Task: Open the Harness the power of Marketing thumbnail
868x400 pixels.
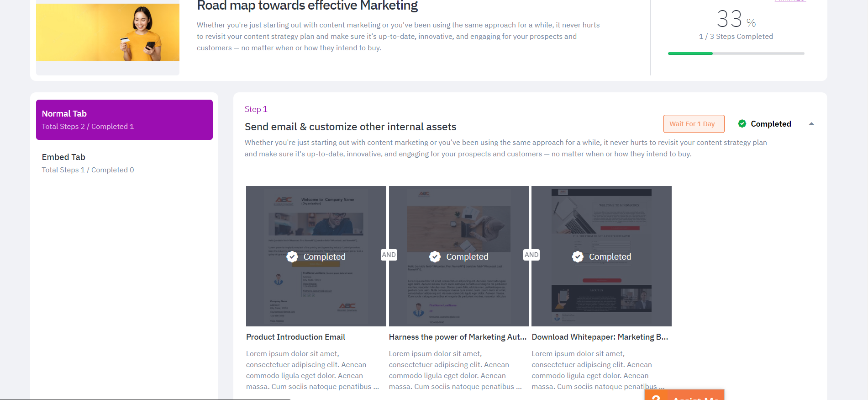Action: (x=459, y=256)
